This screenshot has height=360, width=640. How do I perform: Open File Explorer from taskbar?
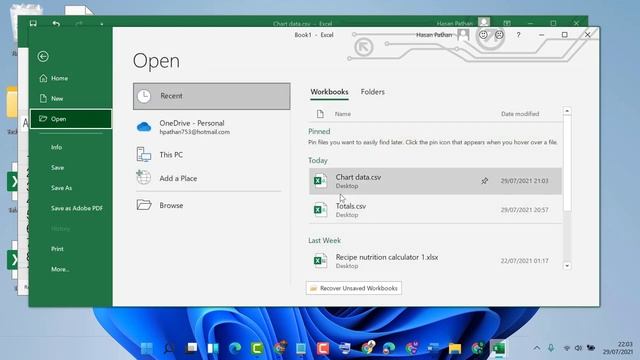pos(455,348)
